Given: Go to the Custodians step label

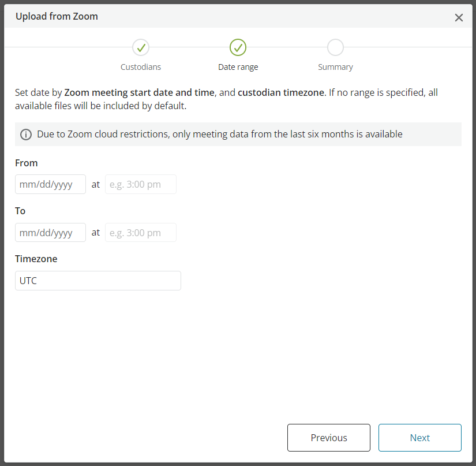Looking at the screenshot, I should click(x=141, y=67).
